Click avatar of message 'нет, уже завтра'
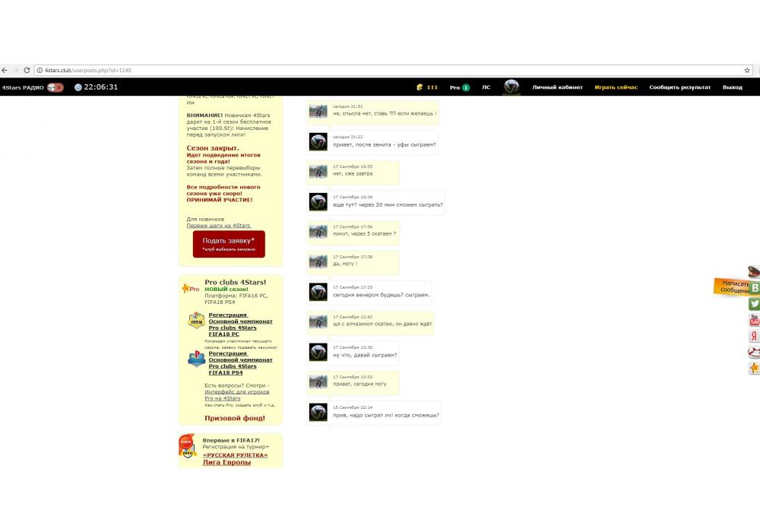Image resolution: width=760 pixels, height=532 pixels. [x=318, y=171]
